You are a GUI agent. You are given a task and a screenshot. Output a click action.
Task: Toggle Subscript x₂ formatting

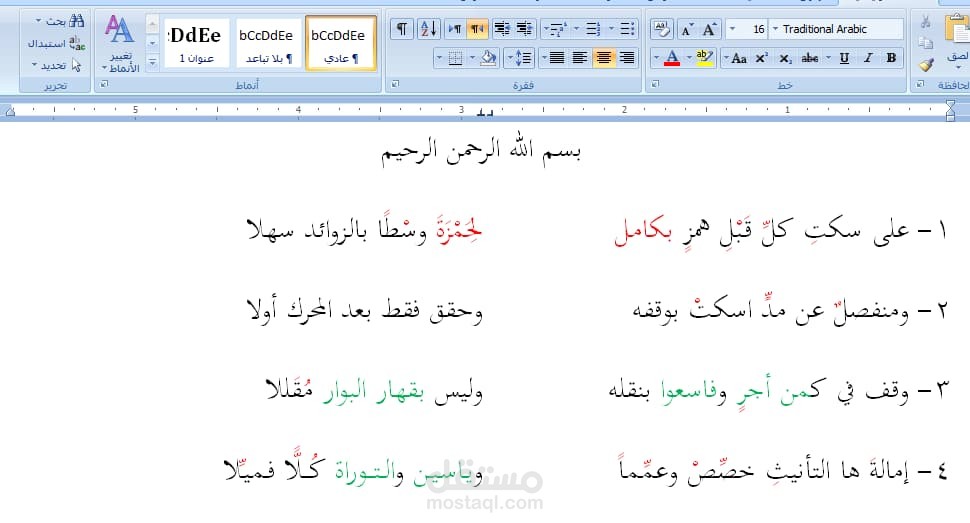click(785, 58)
